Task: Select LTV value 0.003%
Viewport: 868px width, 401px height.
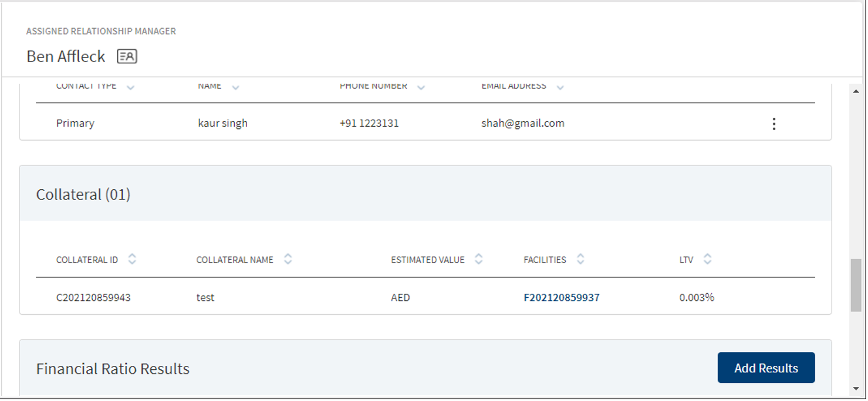Action: coord(697,298)
